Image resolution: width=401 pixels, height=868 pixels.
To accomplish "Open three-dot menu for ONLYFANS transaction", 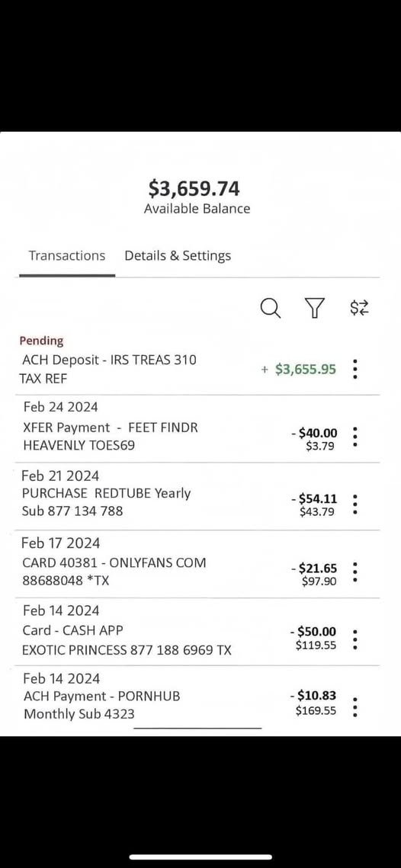I will coord(355,572).
